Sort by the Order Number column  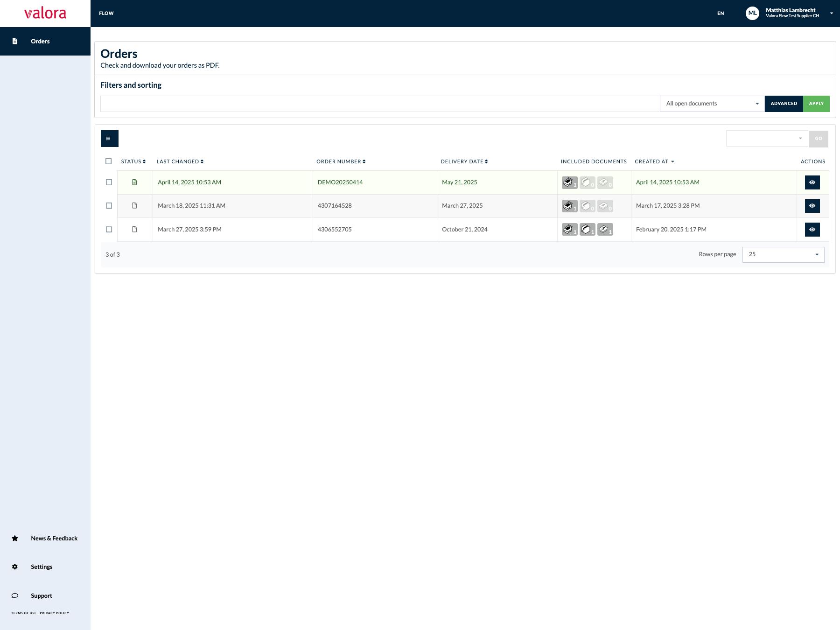(341, 161)
